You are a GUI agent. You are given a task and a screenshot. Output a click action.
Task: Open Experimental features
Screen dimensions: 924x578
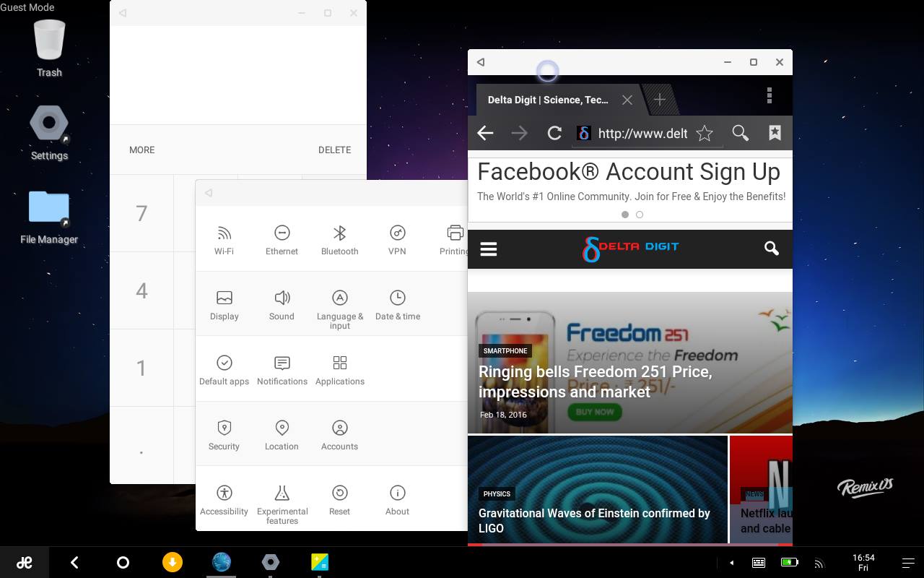(282, 504)
